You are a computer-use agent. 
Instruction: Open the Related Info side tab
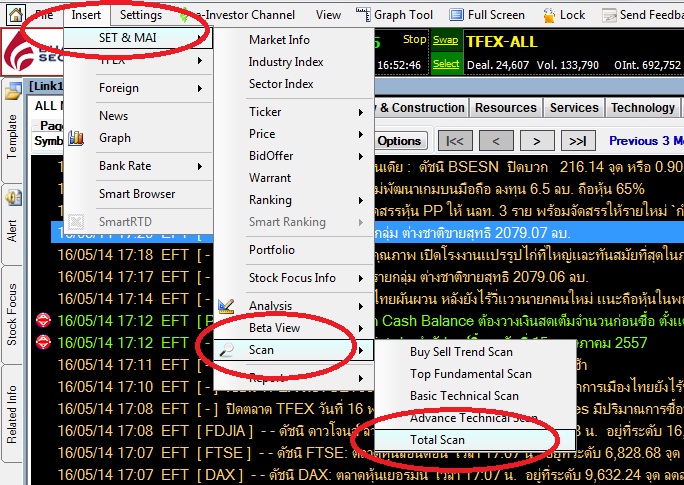pos(12,414)
